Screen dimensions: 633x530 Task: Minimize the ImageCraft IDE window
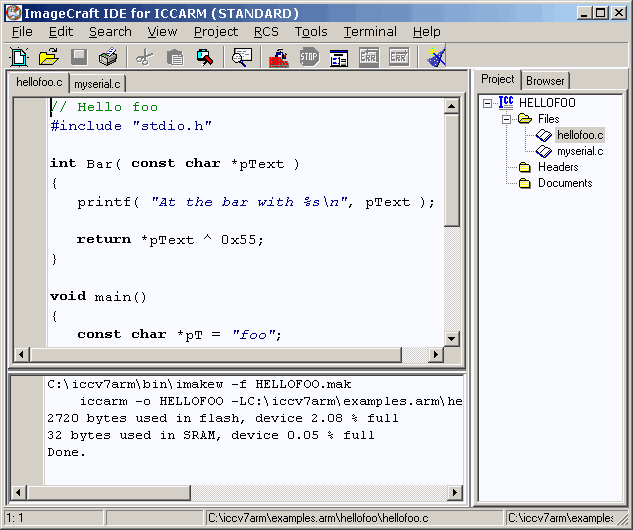(584, 13)
